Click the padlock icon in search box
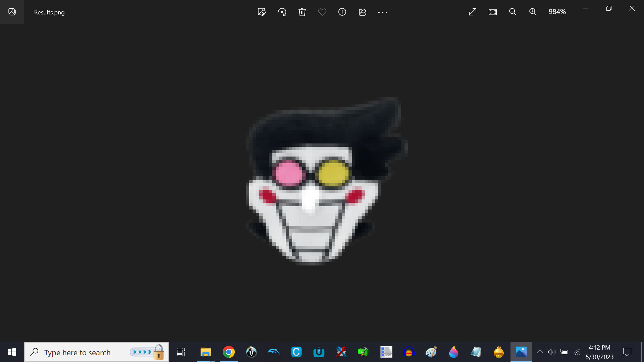This screenshot has height=362, width=644. [159, 352]
